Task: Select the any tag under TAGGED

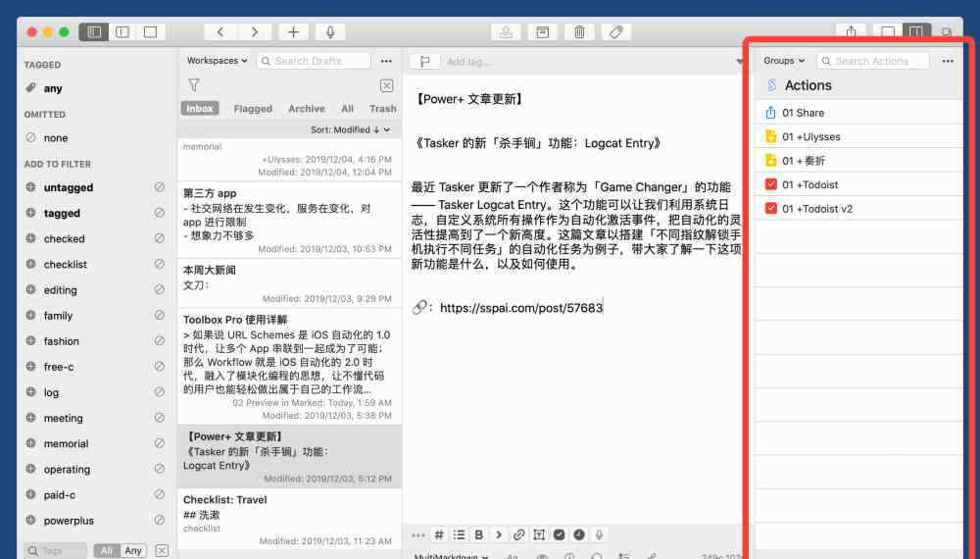Action: [x=53, y=88]
